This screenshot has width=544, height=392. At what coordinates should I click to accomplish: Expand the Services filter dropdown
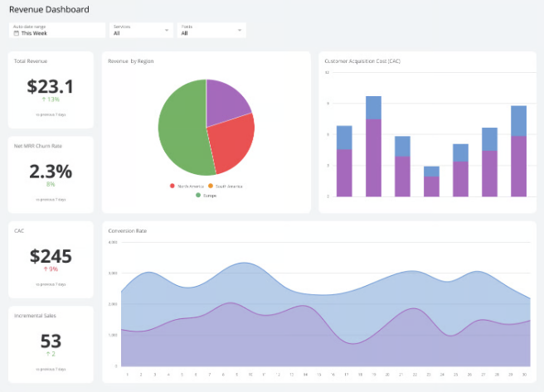pyautogui.click(x=141, y=30)
